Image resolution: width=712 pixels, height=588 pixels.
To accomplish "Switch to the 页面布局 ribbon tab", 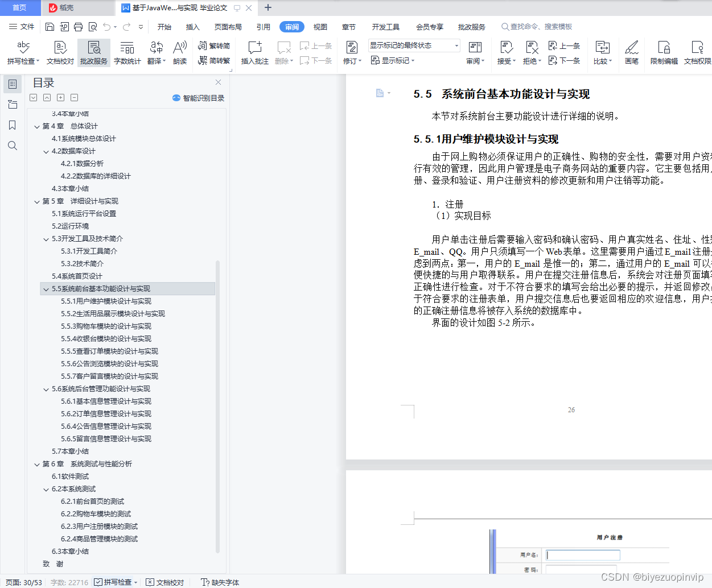I will [228, 27].
